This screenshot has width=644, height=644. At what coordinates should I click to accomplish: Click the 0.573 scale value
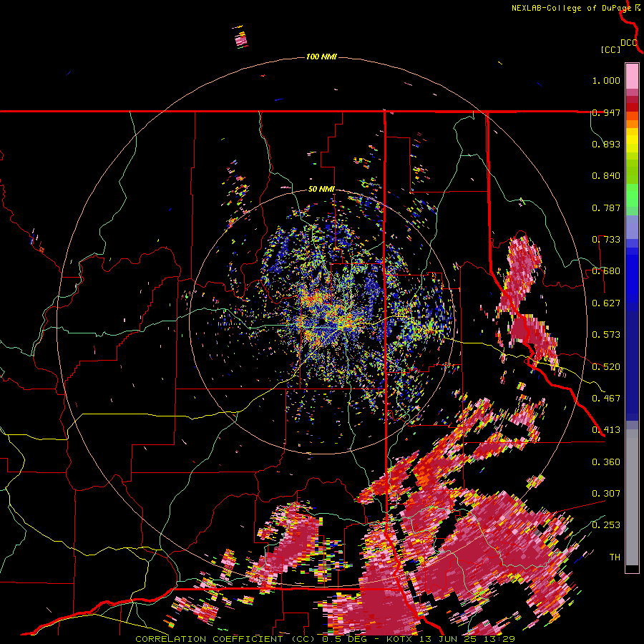(x=606, y=335)
